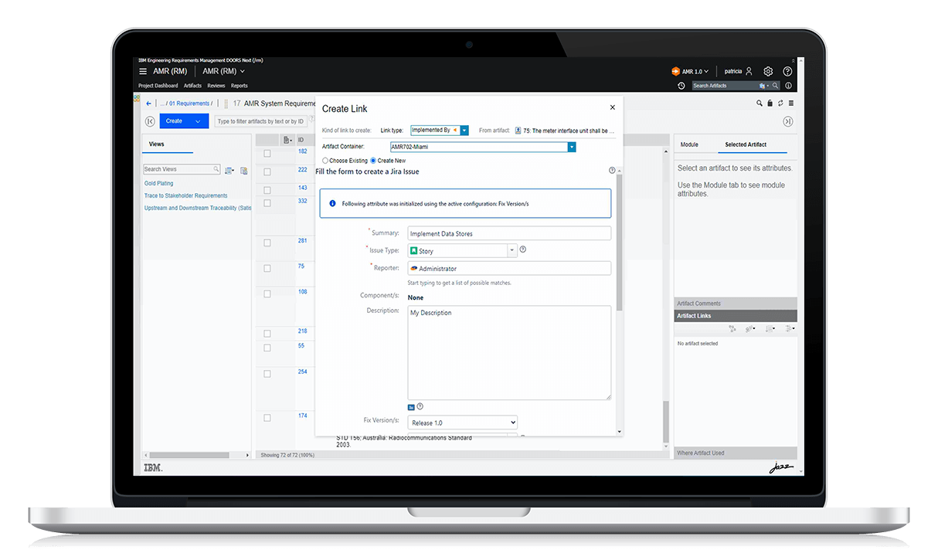Screen dimensions: 938x560
Task: Click the links explorer icon in Artifact Links
Action: (732, 329)
